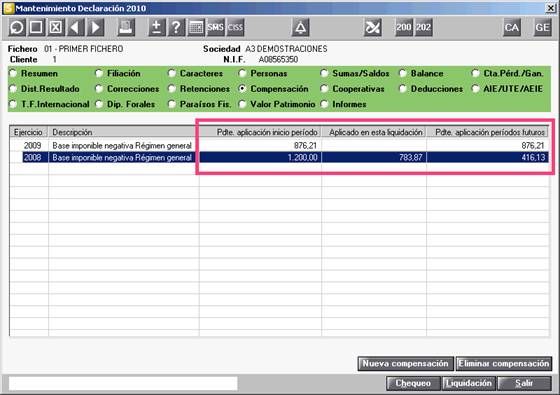The width and height of the screenshot is (560, 395).
Task: Select the Correcciones radio option
Action: pos(99,89)
